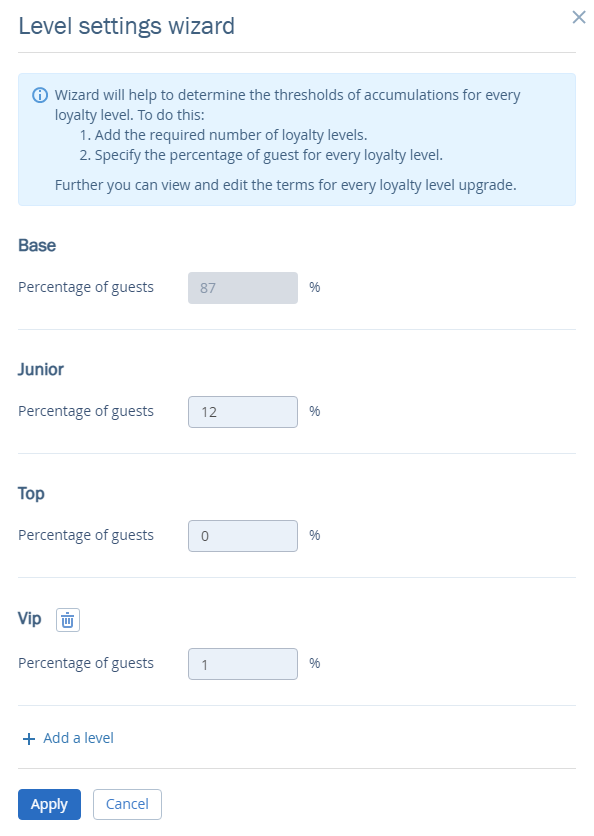
Task: Click the Vip level heading
Action: pos(29,618)
